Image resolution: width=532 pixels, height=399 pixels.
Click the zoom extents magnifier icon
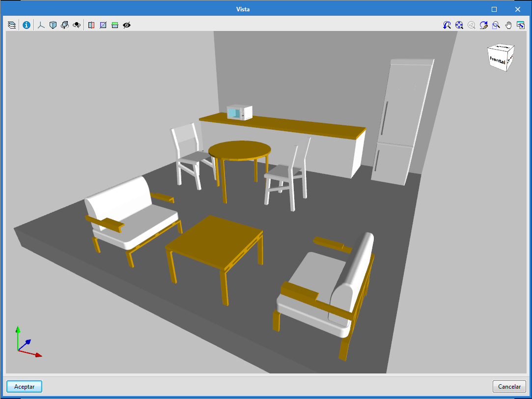(x=459, y=25)
